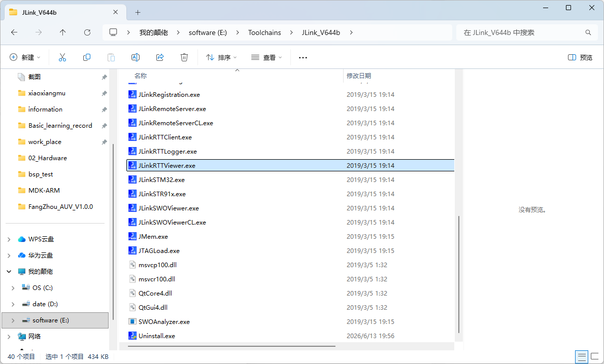Navigate to Toolchains breadcrumb

coord(264,32)
